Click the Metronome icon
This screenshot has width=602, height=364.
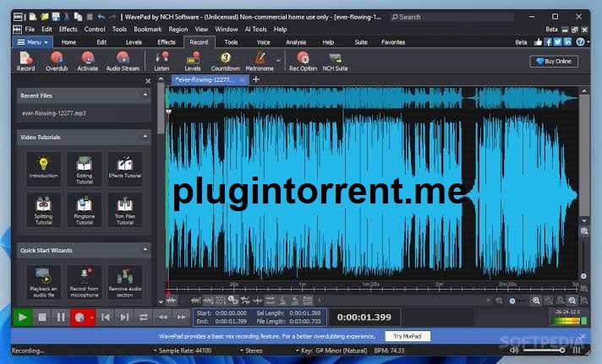coord(260,62)
